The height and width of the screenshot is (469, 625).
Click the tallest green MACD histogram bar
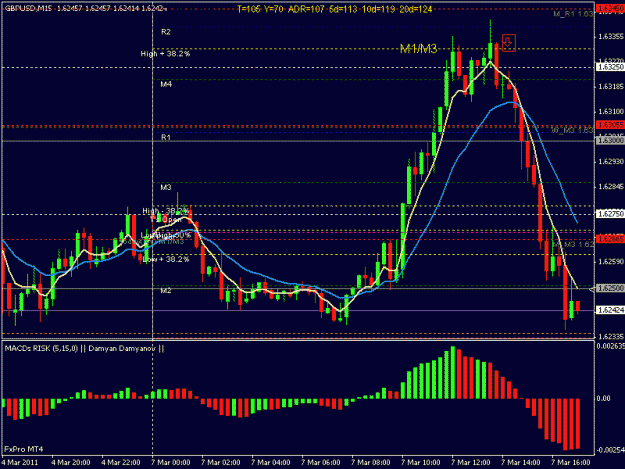(x=452, y=373)
